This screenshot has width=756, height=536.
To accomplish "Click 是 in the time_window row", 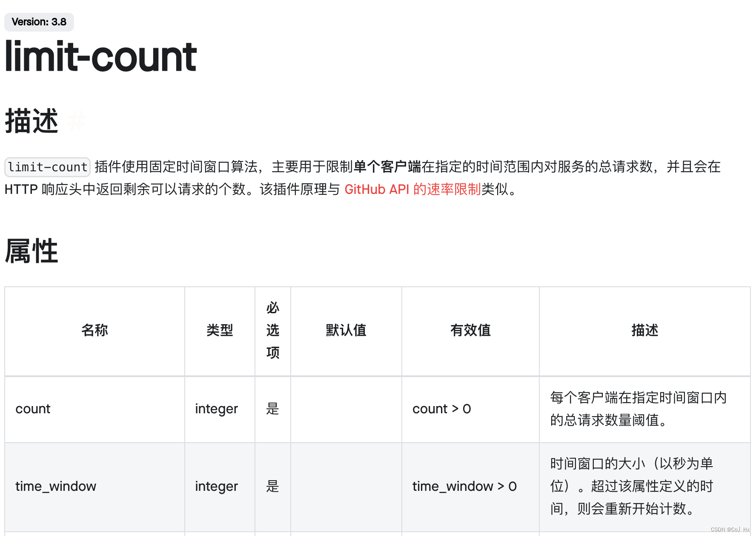I will (272, 487).
